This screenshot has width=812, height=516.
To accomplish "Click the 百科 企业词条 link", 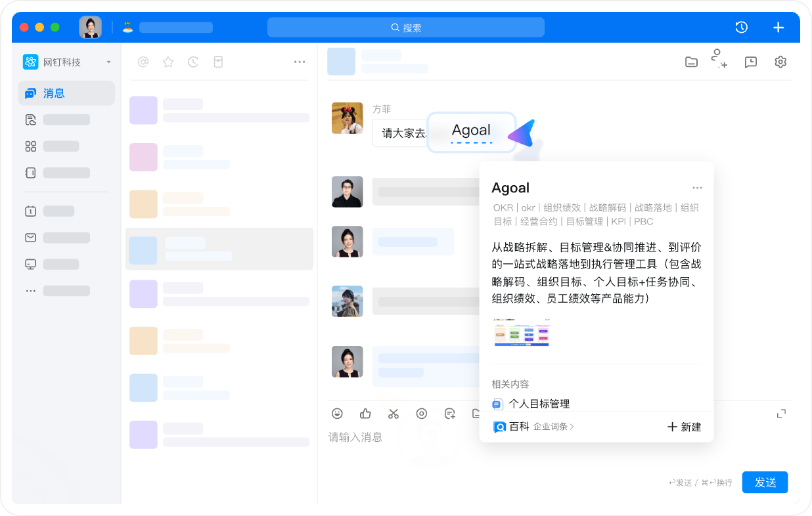I will pos(534,427).
